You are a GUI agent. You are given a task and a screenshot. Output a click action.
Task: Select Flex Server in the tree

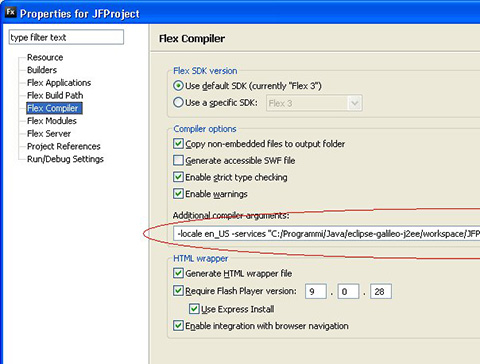[49, 133]
